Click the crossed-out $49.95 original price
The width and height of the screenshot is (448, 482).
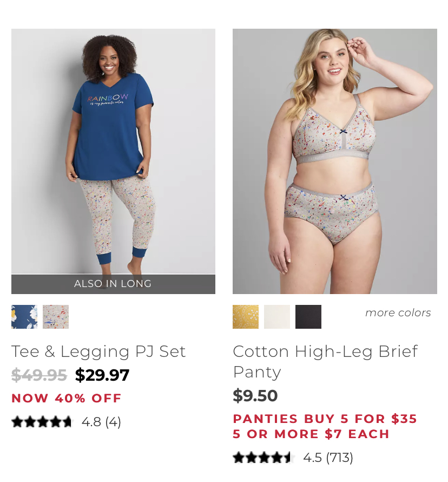39,375
